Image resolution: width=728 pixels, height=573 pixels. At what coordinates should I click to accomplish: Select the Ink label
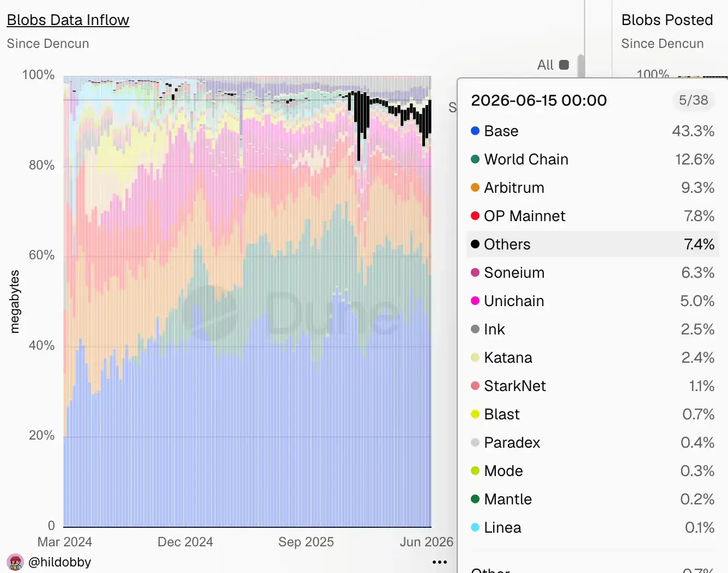click(x=495, y=329)
